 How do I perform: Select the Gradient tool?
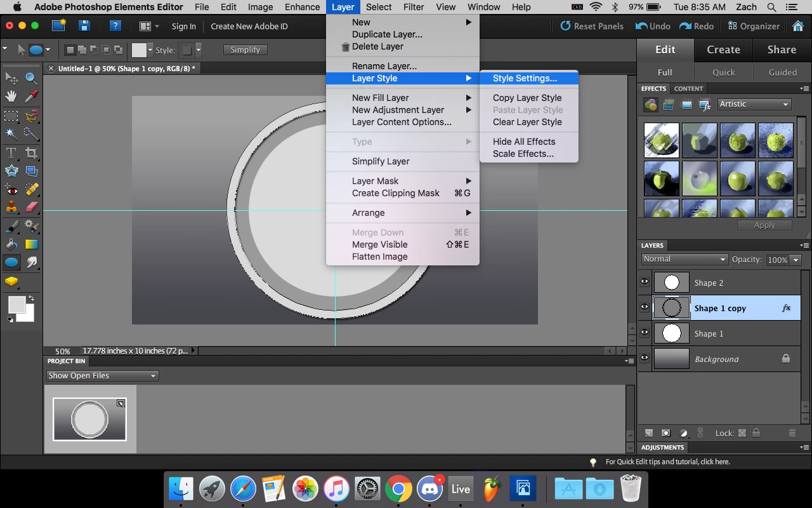coord(31,244)
